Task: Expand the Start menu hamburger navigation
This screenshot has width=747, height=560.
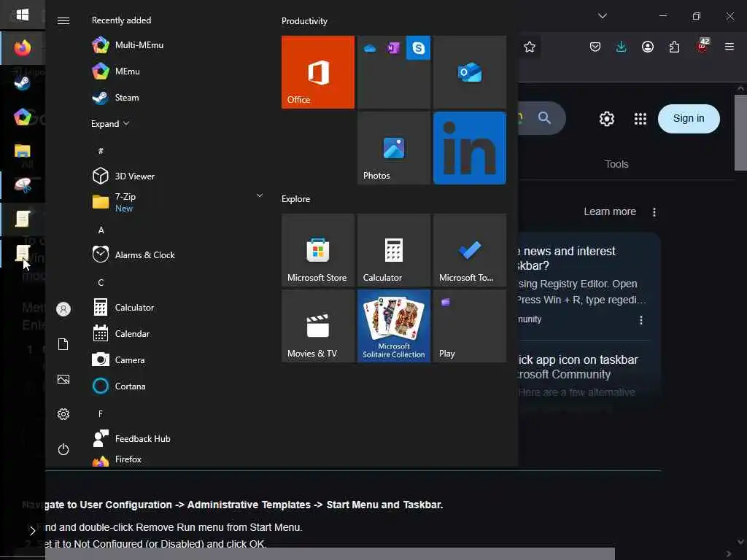Action: point(63,21)
